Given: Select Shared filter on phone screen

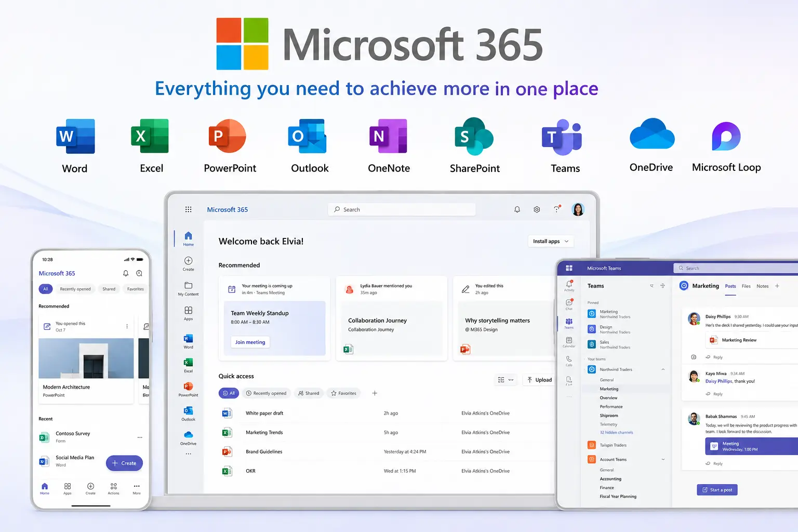Looking at the screenshot, I should 109,289.
